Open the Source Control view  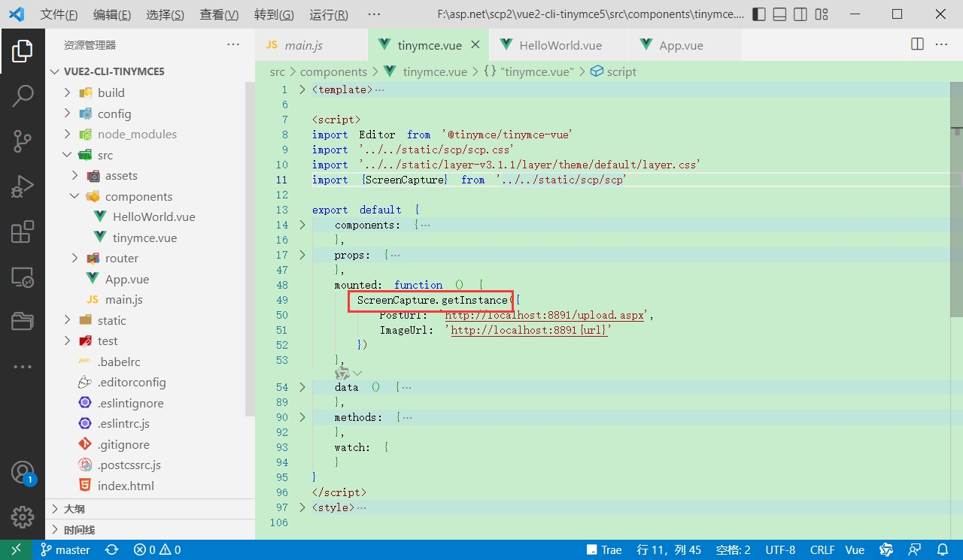(x=23, y=141)
